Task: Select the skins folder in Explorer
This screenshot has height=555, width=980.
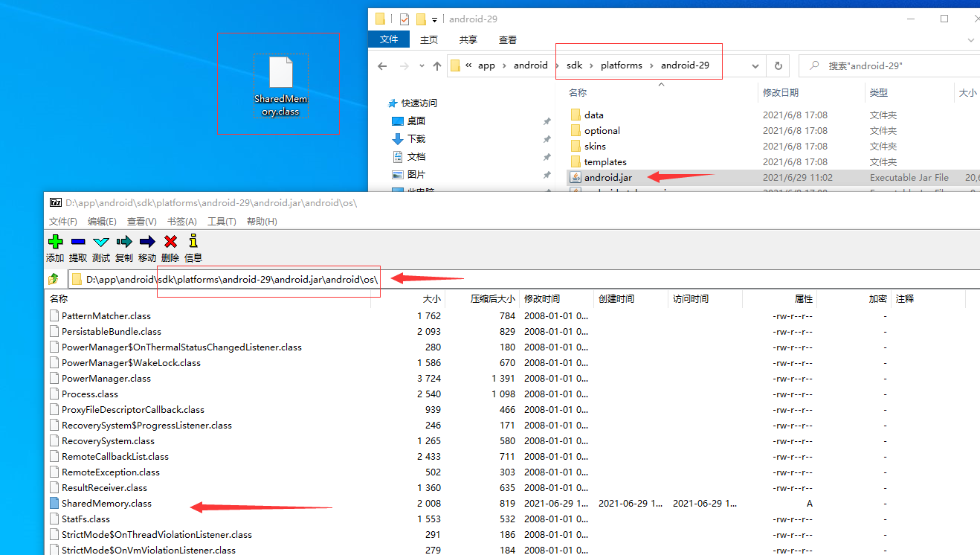Action: coord(595,146)
